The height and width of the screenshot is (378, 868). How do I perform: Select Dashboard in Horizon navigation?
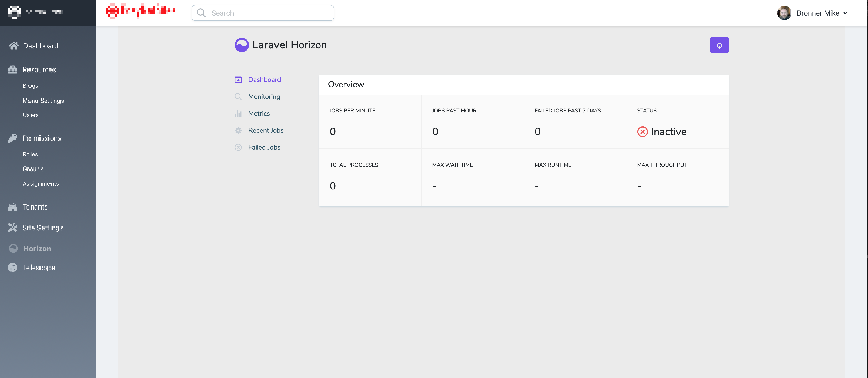click(264, 79)
